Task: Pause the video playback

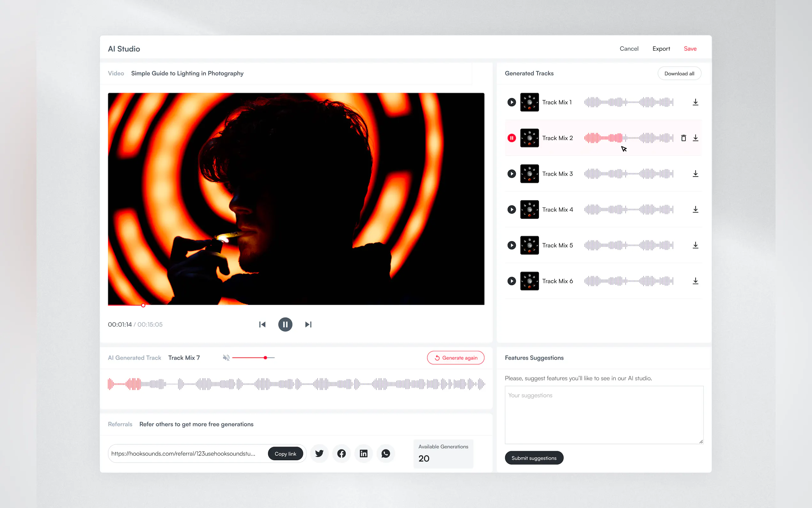Action: [x=285, y=325]
